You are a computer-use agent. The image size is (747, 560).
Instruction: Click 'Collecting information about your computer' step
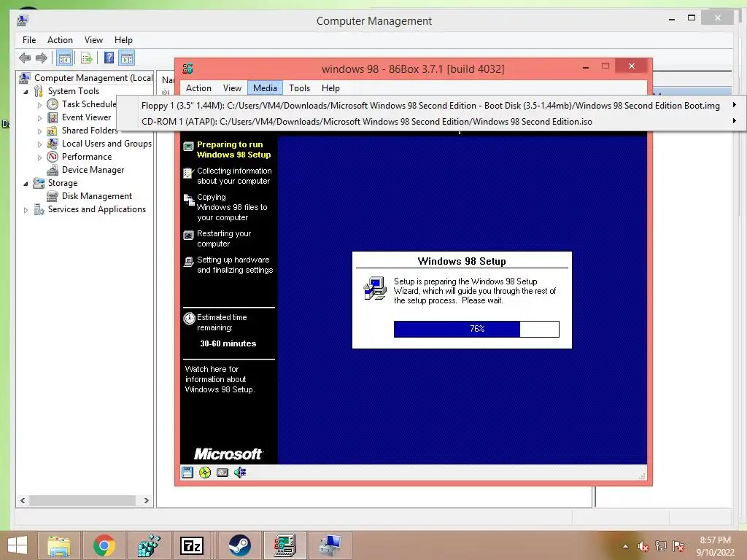(234, 176)
